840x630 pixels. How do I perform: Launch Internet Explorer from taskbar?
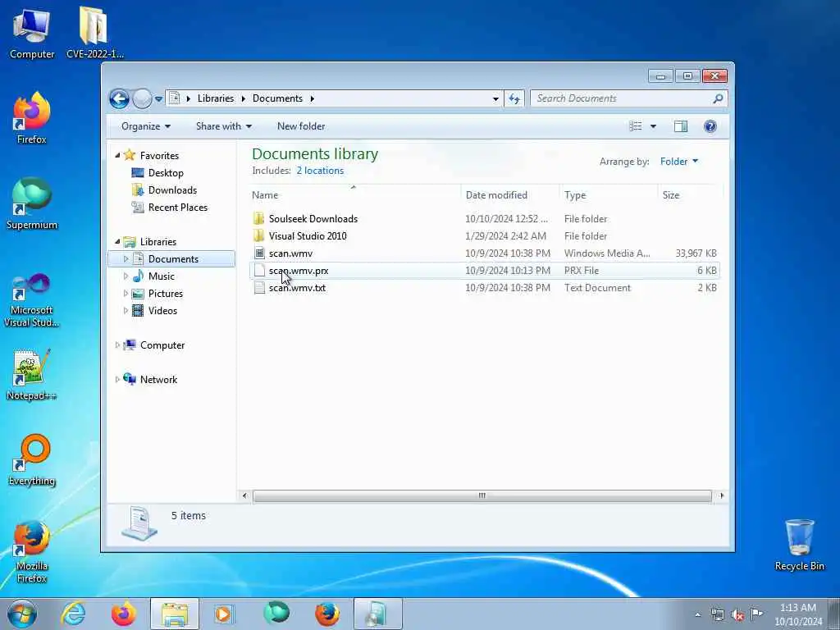pyautogui.click(x=73, y=614)
